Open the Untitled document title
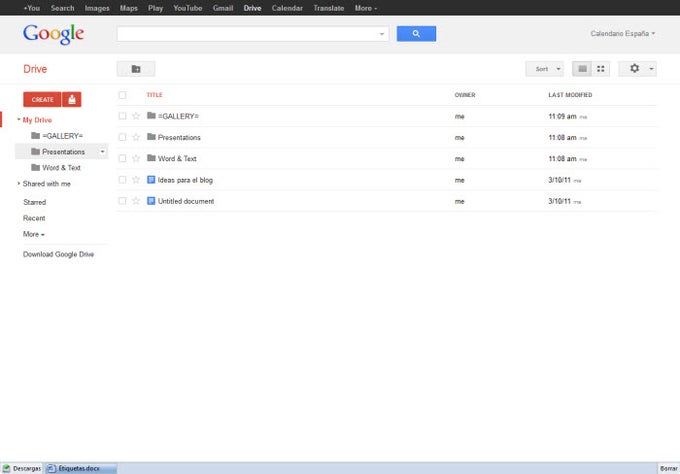The image size is (680, 474). tap(186, 201)
